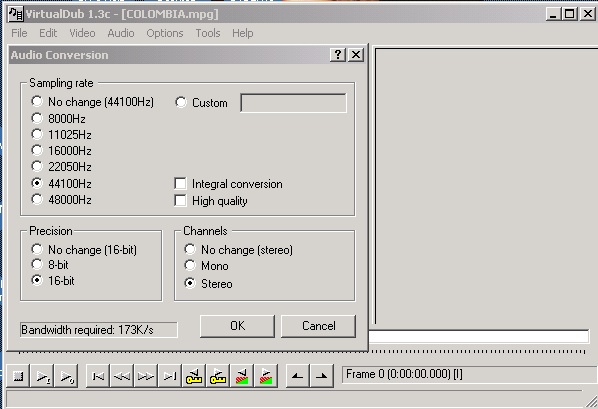Confirm the dialog with OK
The image size is (598, 409).
237,326
